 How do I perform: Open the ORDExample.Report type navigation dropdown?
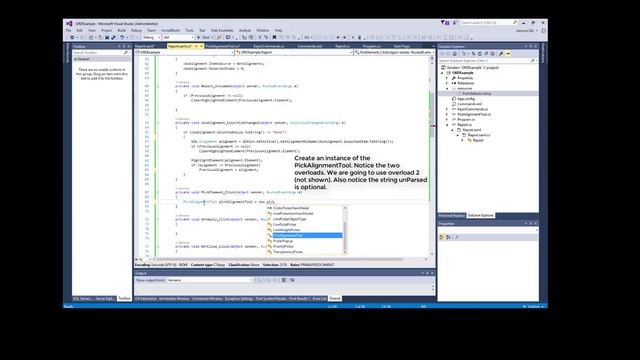pos(294,52)
